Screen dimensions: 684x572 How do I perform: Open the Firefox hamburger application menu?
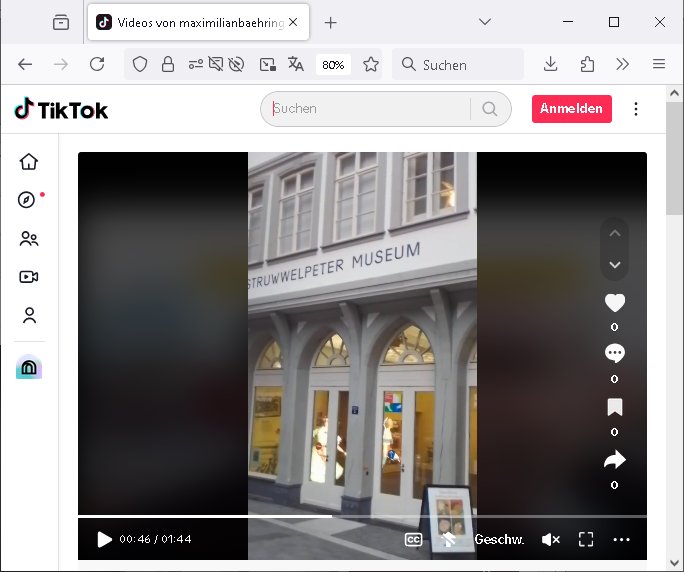(658, 64)
